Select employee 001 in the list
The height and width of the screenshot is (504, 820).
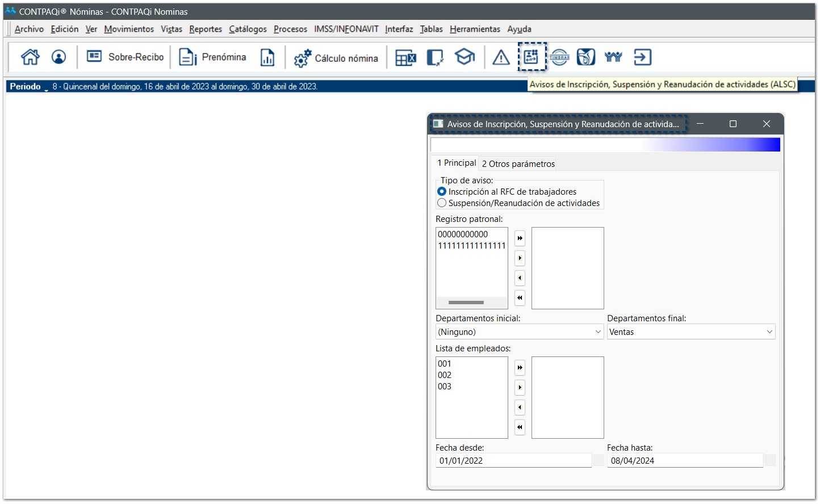tap(445, 364)
